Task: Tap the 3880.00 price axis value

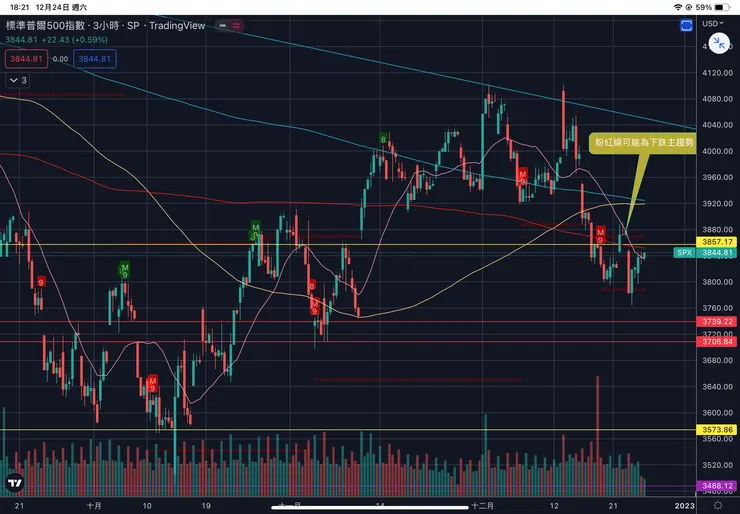Action: point(717,230)
